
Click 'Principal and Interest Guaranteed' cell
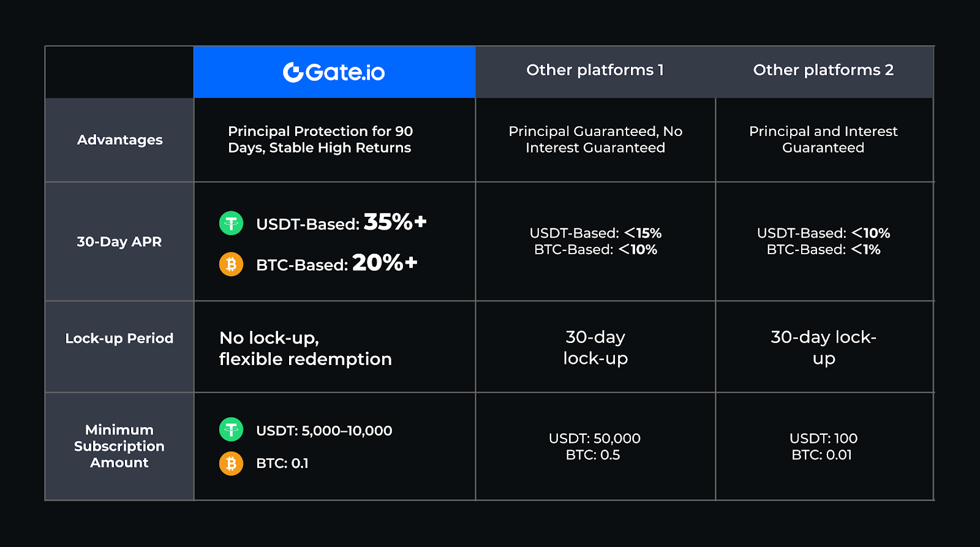pyautogui.click(x=823, y=139)
